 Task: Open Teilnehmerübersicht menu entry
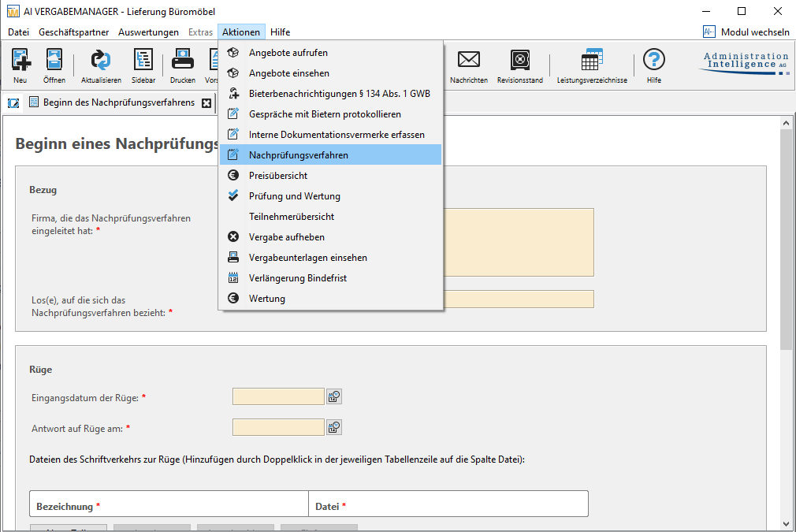tap(330, 217)
